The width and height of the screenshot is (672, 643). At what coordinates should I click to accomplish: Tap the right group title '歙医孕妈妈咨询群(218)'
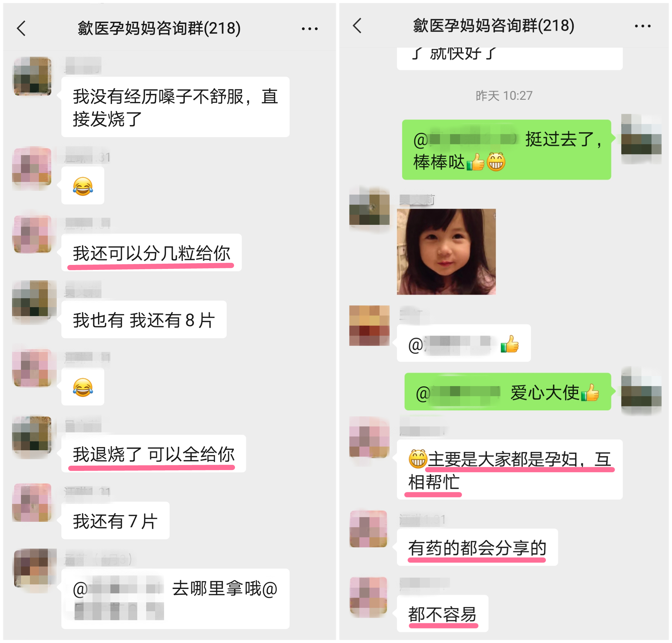click(x=493, y=26)
